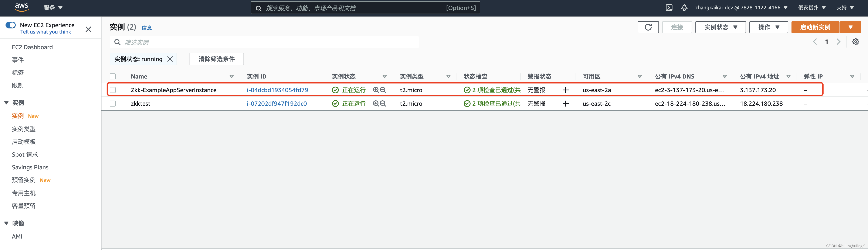Image resolution: width=868 pixels, height=250 pixels.
Task: Click the 筛选实例 filter search field
Action: (x=264, y=42)
